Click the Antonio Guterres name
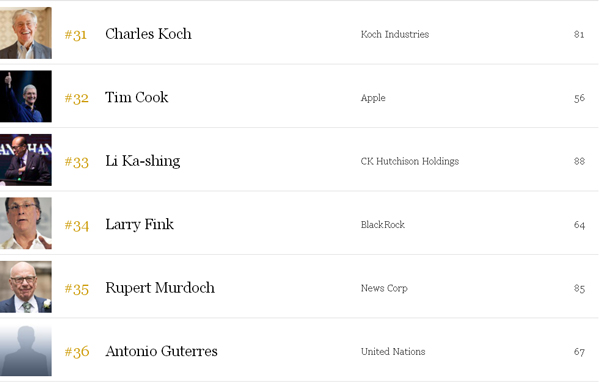 (x=161, y=351)
